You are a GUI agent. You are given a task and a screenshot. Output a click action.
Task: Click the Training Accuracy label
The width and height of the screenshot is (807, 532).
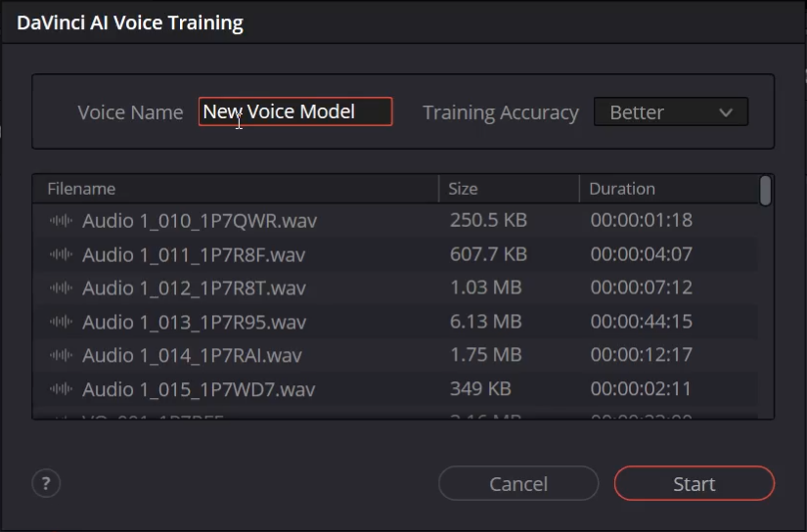[500, 112]
